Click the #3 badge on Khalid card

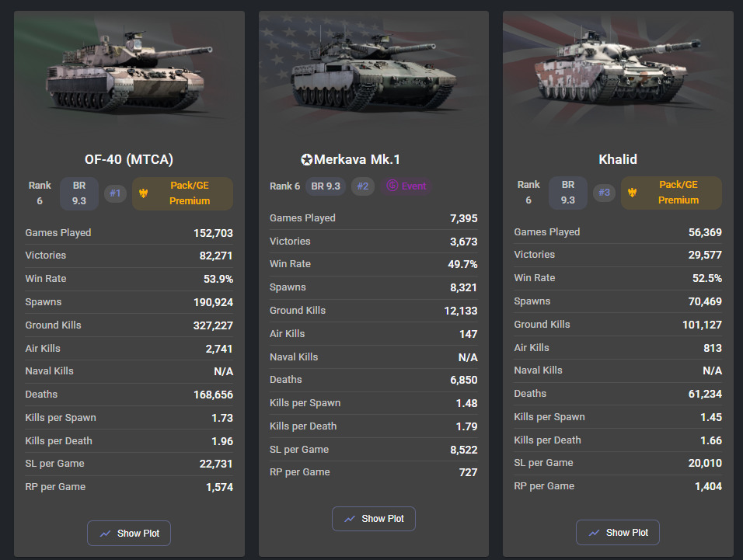coord(604,193)
